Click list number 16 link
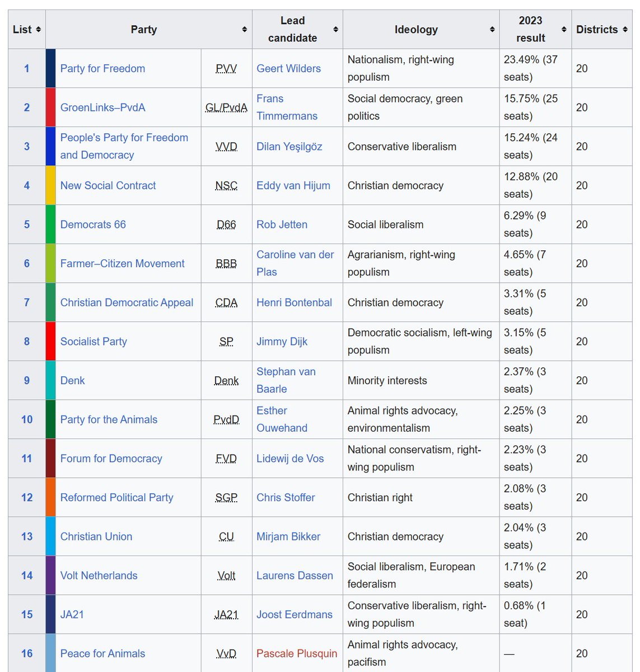This screenshot has height=672, width=640. click(27, 654)
